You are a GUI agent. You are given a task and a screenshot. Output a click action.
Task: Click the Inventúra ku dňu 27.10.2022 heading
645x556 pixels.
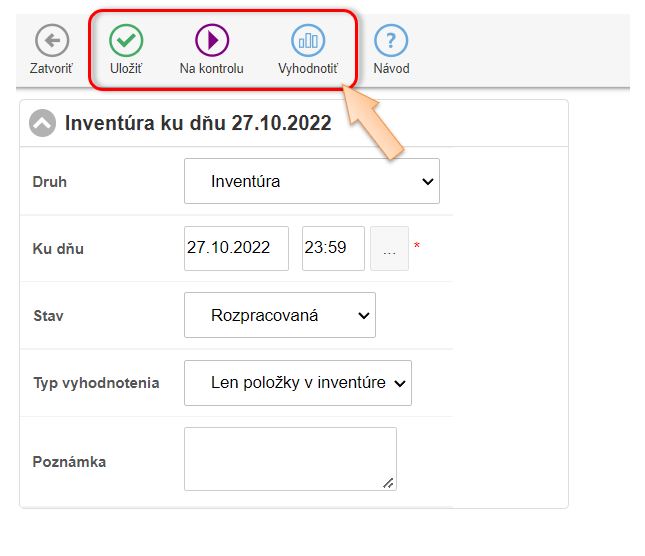[197, 123]
